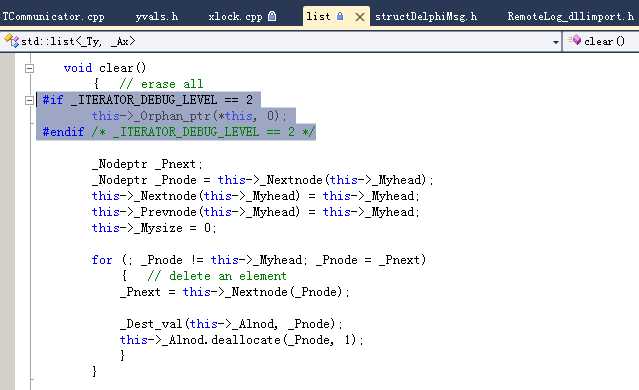Click the this->_Mysize = 0; line
This screenshot has width=639, height=390.
(x=154, y=228)
